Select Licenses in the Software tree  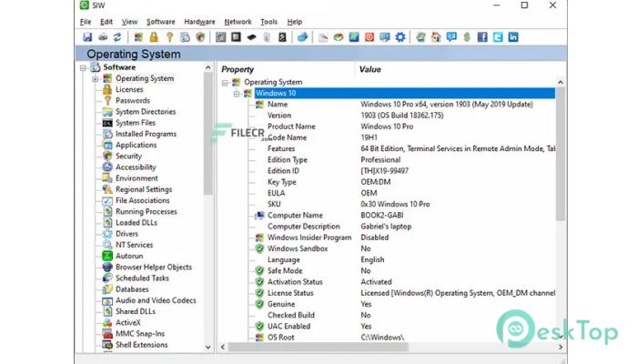(x=129, y=89)
